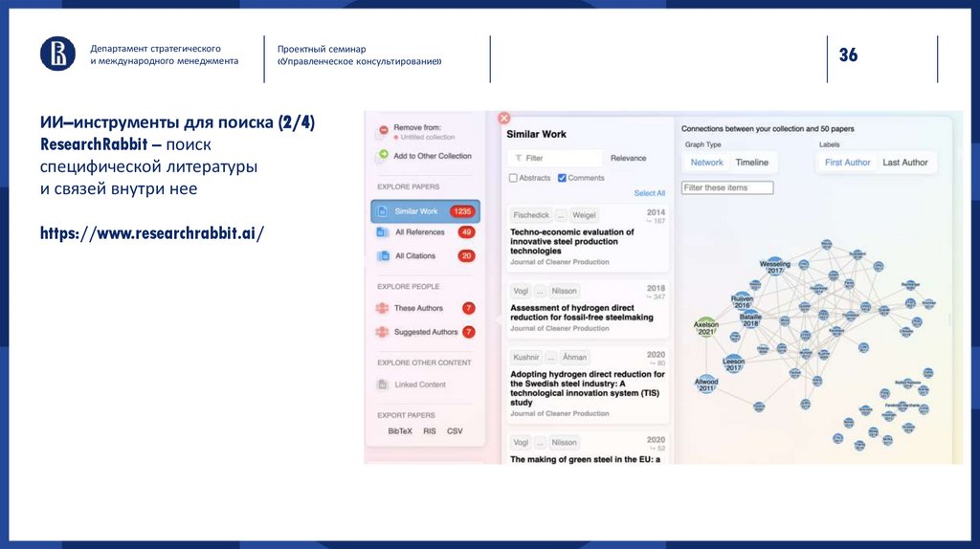Screen dimensions: 980x549
Task: Click the Bataille 2018 graph node
Action: (750, 319)
